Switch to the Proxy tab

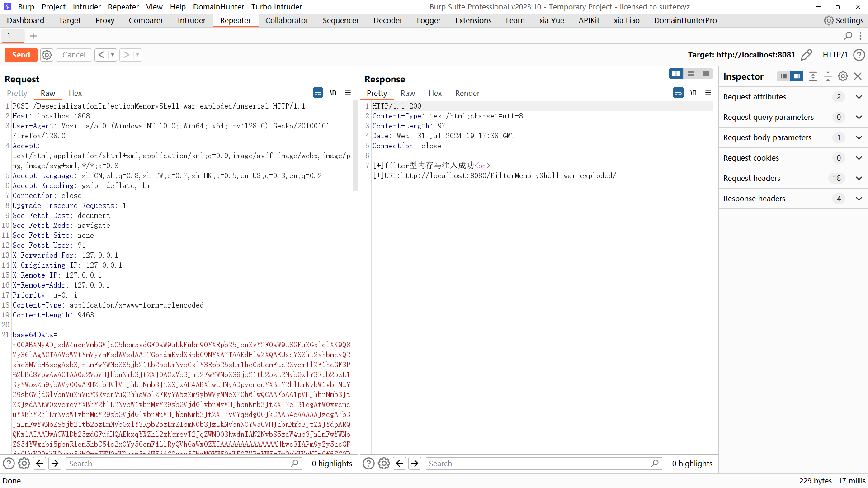105,20
